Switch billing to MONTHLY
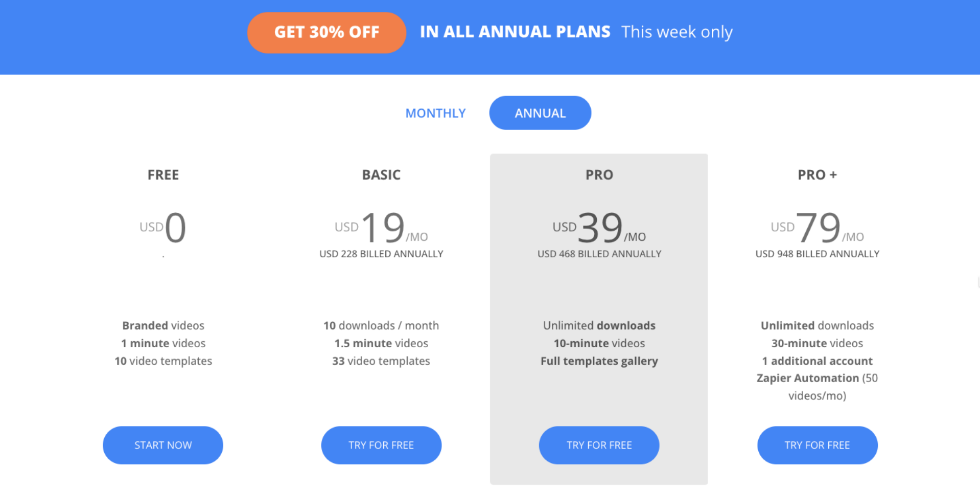The height and width of the screenshot is (491, 980). pos(435,113)
